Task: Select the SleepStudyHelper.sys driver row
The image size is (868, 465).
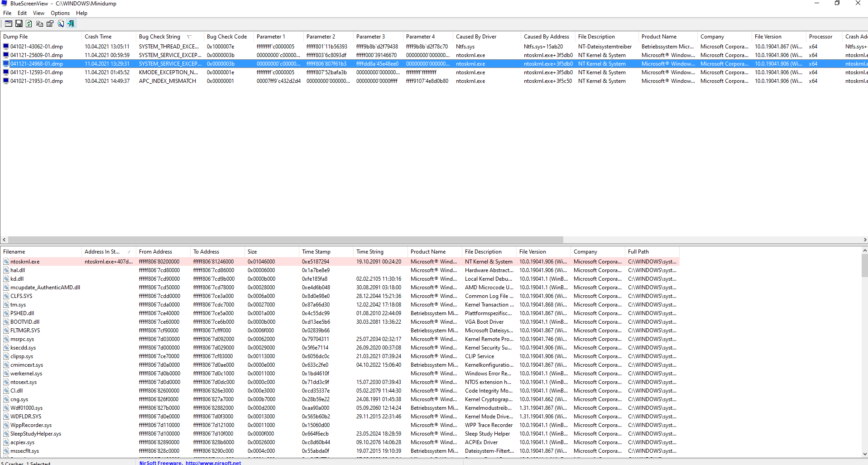Action: tap(340, 434)
